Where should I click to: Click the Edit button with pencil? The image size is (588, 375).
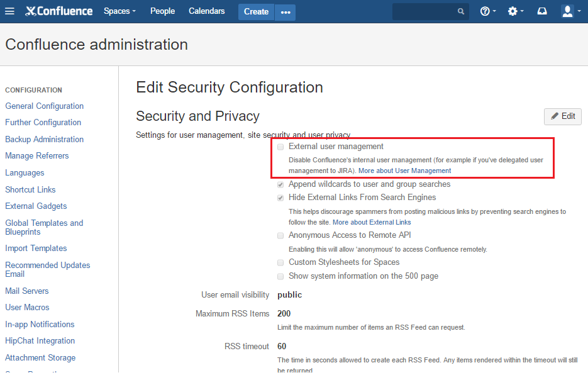coord(562,116)
